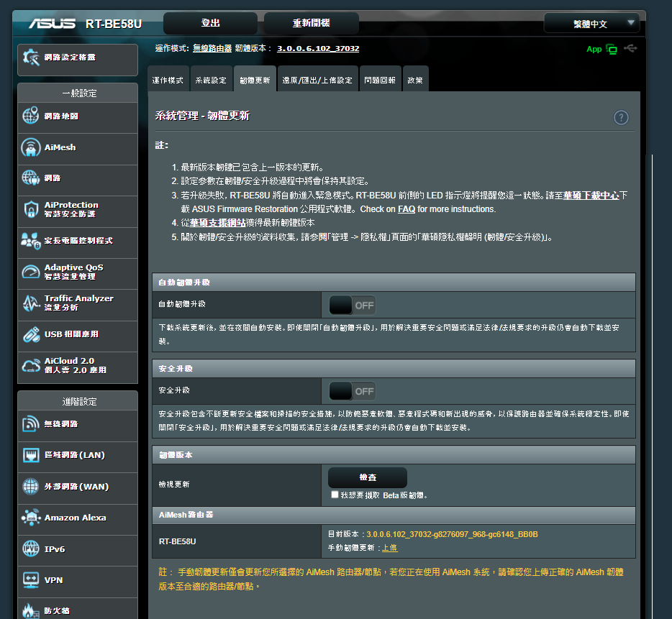Switch to the 系統設定 tab
This screenshot has width=672, height=619.
tap(211, 80)
